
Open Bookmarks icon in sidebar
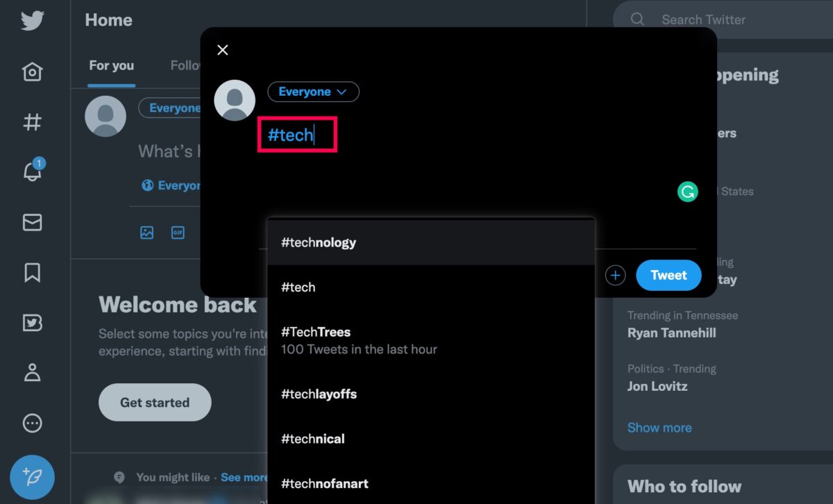tap(32, 273)
